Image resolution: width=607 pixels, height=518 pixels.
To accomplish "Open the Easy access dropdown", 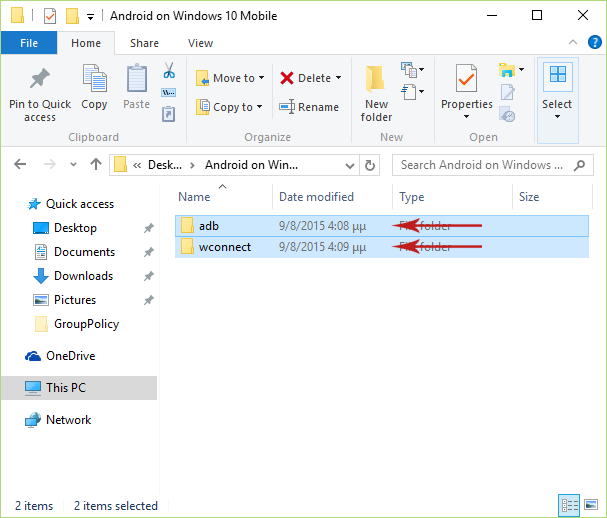I will (x=413, y=92).
